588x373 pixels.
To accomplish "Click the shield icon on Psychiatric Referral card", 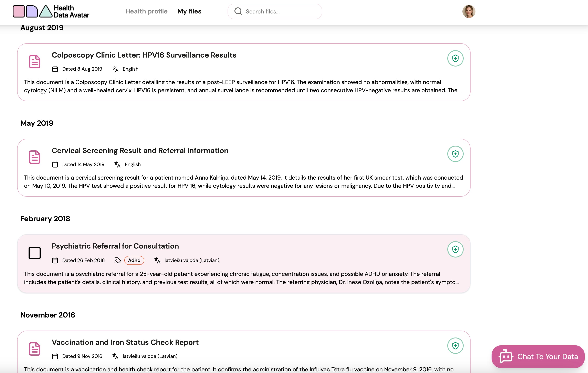I will click(x=455, y=249).
